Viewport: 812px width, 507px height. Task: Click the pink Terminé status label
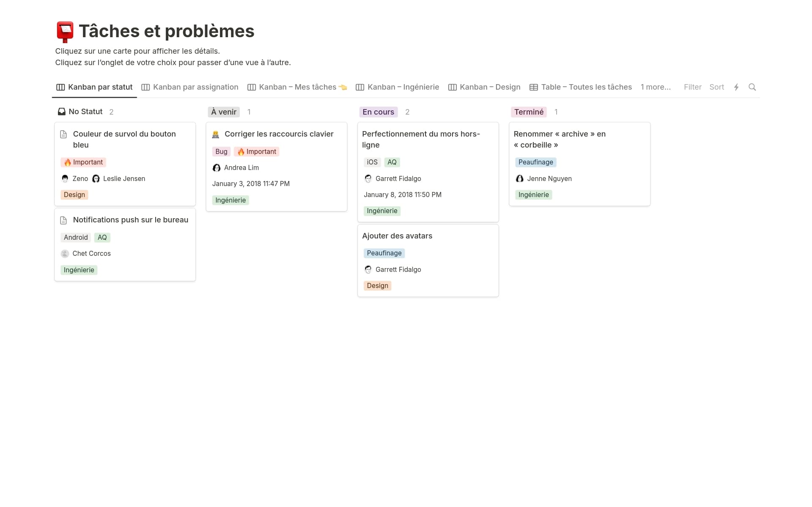[529, 112]
